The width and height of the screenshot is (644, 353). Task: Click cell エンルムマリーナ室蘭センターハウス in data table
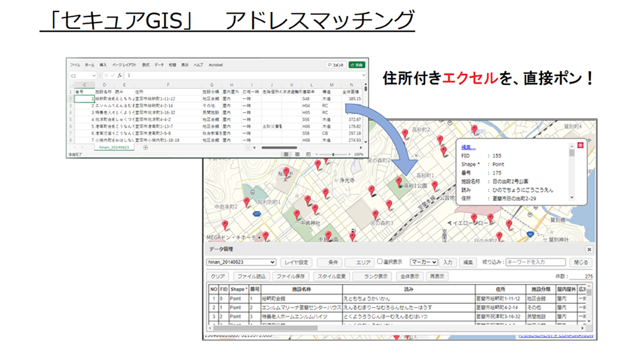(301, 308)
